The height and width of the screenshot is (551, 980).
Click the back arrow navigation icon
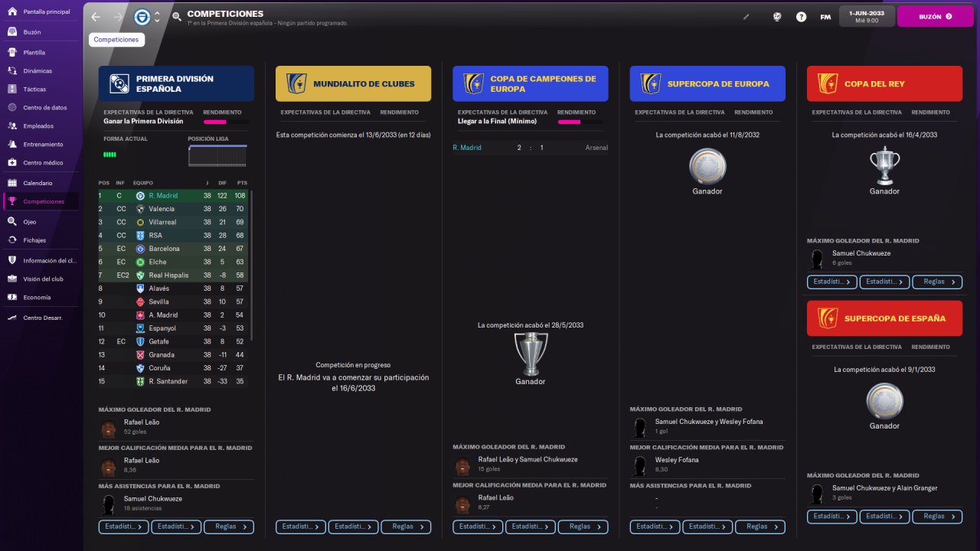click(95, 16)
